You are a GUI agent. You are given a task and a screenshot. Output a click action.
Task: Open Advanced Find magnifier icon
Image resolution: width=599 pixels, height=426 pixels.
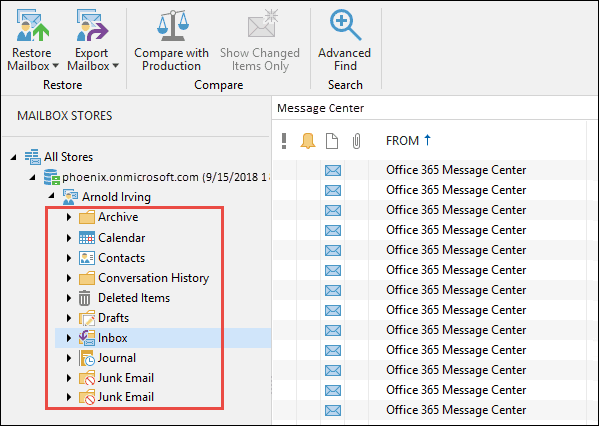click(x=345, y=25)
